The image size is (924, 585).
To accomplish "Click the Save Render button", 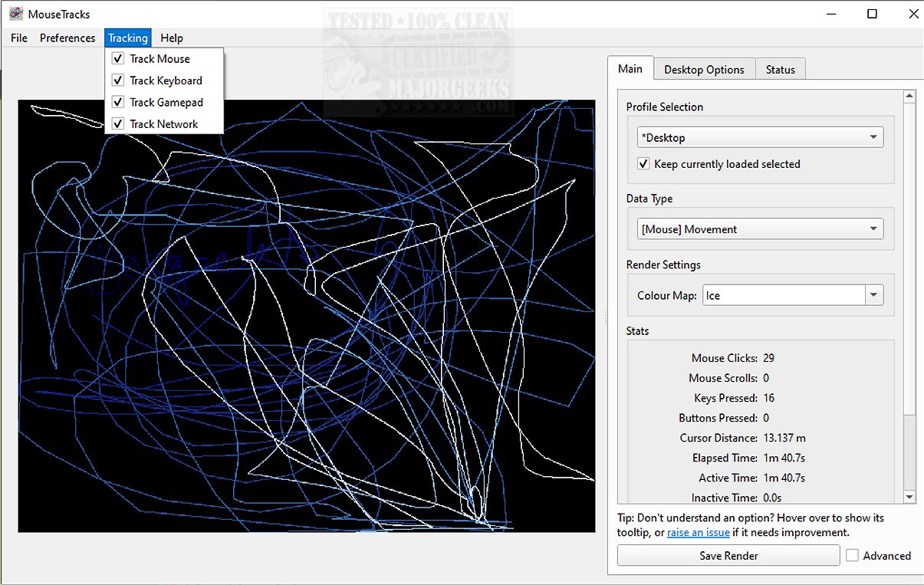I will tap(728, 556).
